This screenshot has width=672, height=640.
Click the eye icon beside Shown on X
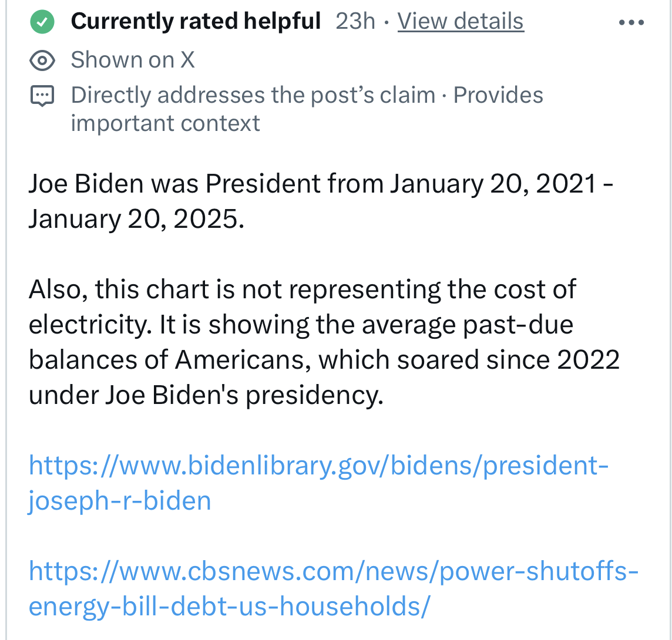(42, 60)
